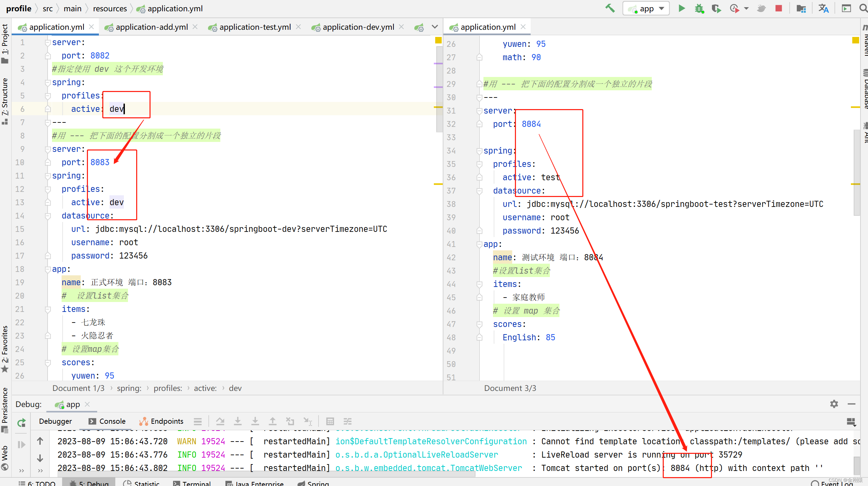Viewport: 868px width, 486px height.
Task: Click the left editor yellow inspection indicator
Action: [438, 40]
